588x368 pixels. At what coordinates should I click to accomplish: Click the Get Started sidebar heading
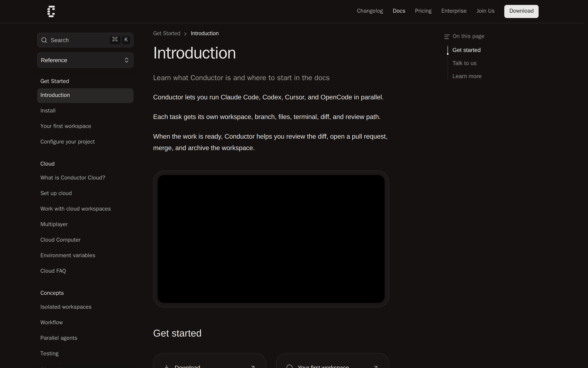55,81
